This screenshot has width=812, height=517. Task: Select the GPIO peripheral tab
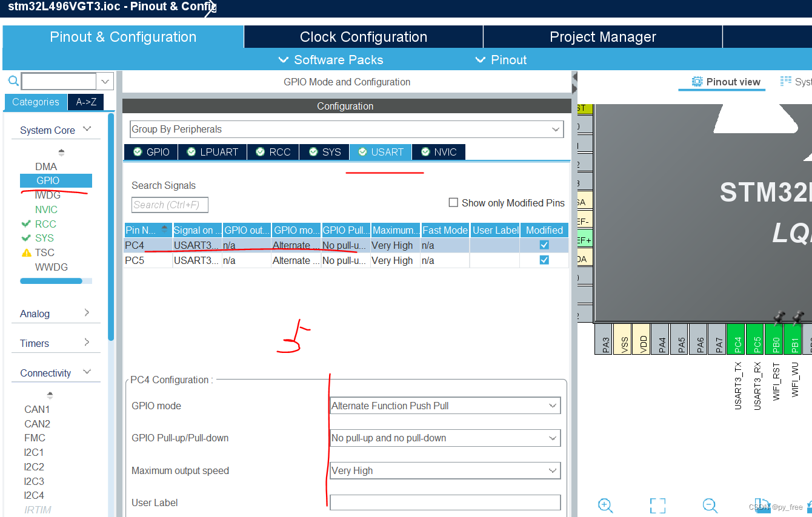(x=151, y=152)
